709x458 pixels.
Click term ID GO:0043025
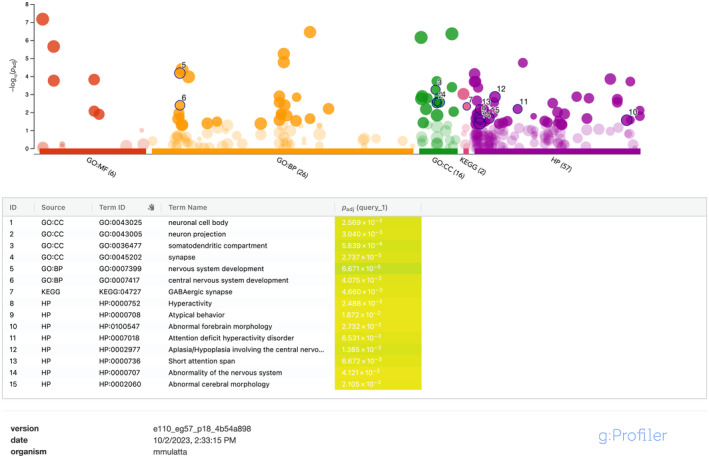120,222
